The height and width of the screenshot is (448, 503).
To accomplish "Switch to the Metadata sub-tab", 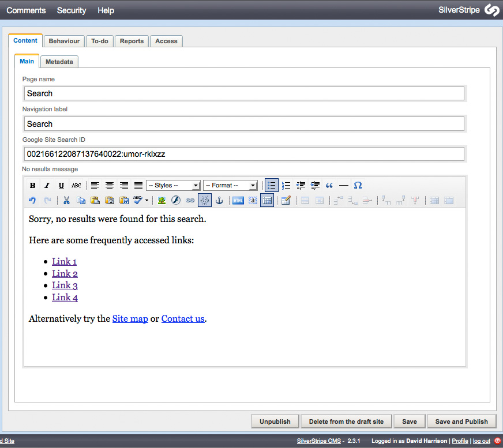I will tap(59, 62).
